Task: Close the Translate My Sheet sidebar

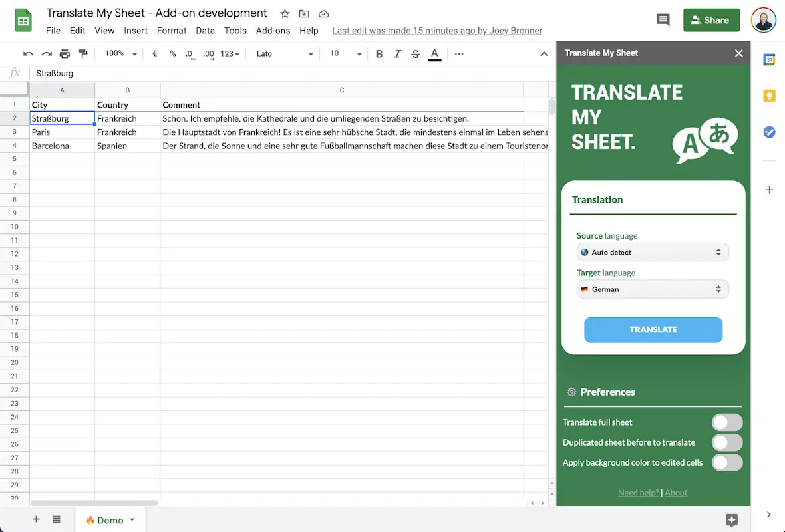Action: (738, 53)
